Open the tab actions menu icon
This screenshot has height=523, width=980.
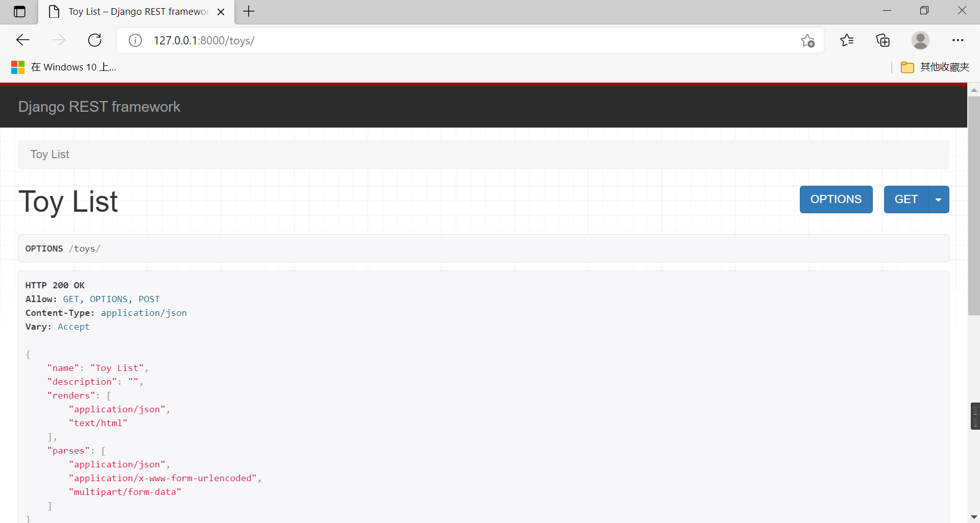[x=19, y=12]
